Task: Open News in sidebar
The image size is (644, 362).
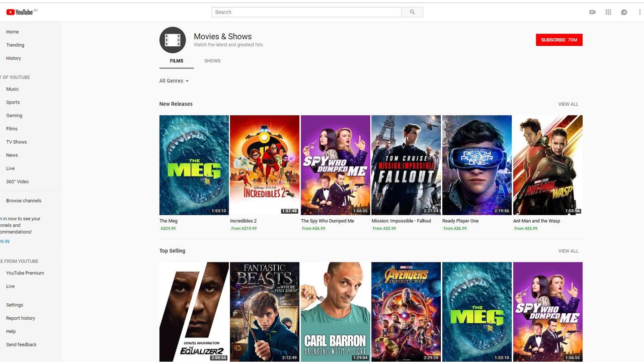Action: 12,155
